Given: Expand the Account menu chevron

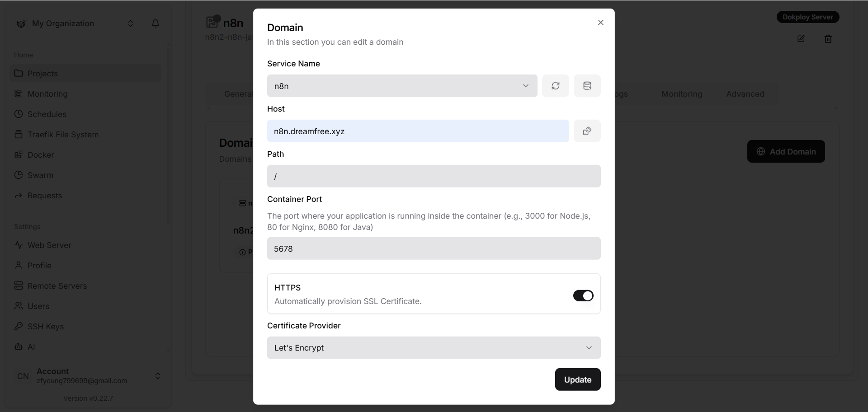Looking at the screenshot, I should click(x=158, y=376).
